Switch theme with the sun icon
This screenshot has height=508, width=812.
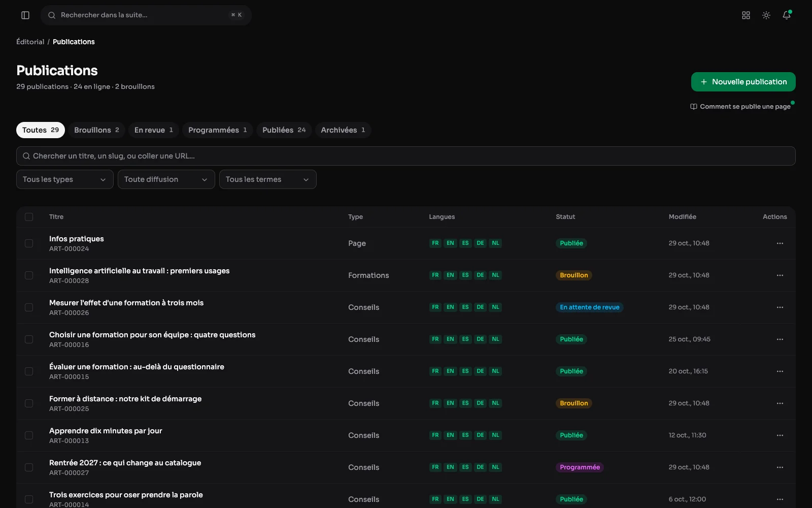[766, 15]
